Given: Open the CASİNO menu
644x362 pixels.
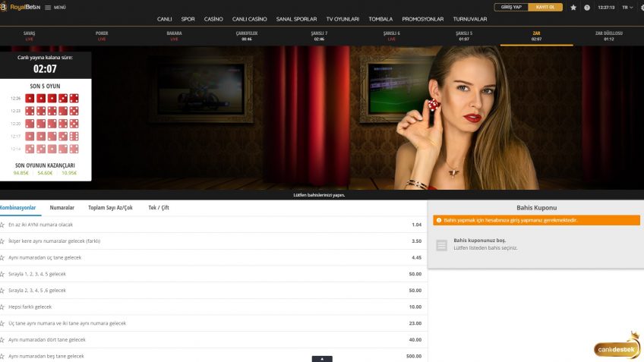Looking at the screenshot, I should pos(213,19).
